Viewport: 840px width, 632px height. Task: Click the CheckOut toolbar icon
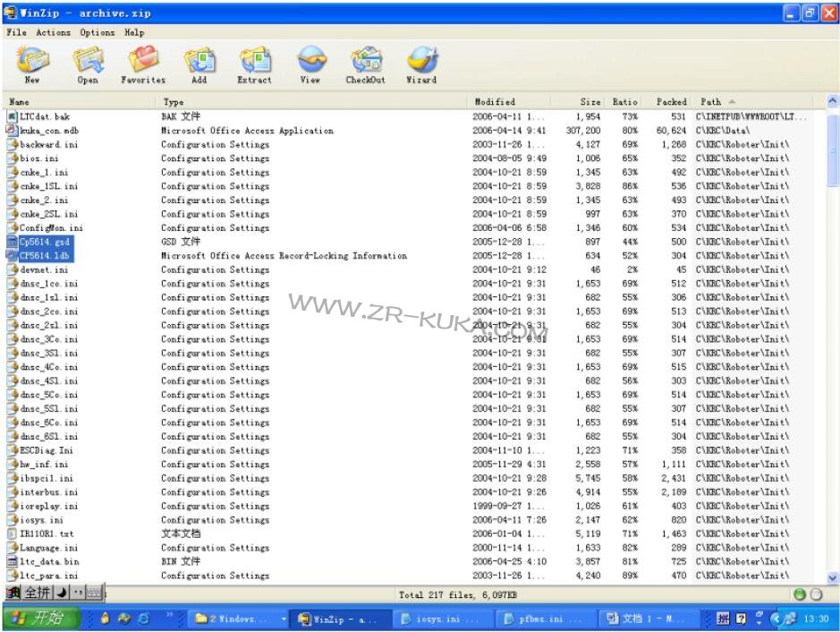click(x=365, y=65)
